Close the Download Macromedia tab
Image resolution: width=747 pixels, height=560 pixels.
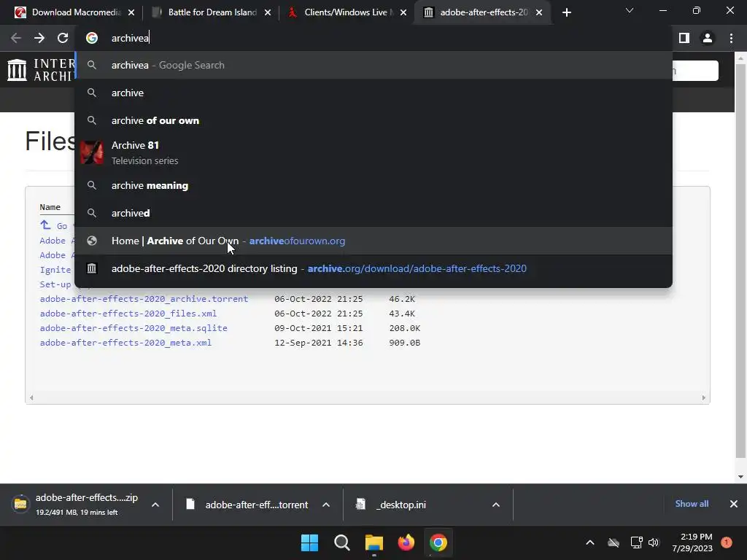coord(131,12)
